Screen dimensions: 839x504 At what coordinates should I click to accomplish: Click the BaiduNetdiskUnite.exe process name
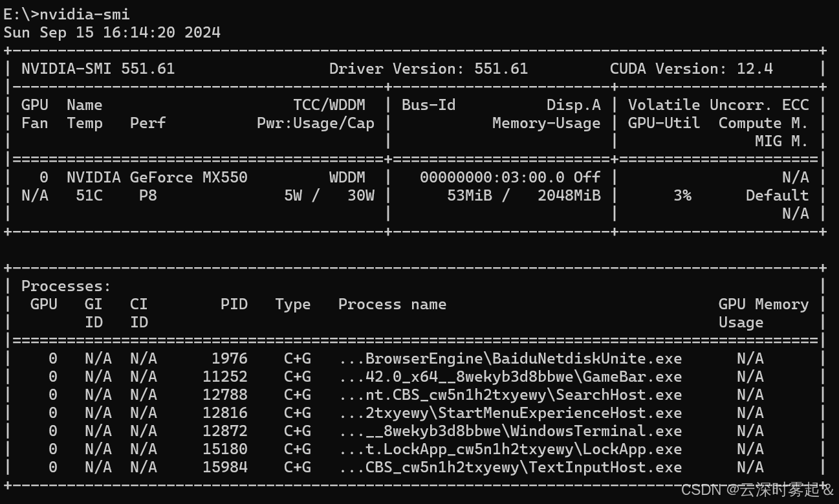coord(510,358)
